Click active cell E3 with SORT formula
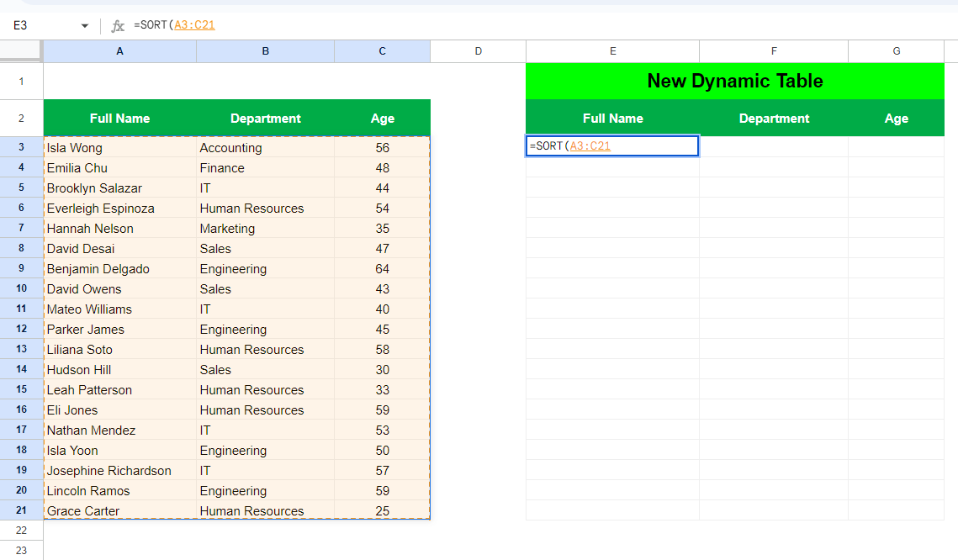 [612, 146]
